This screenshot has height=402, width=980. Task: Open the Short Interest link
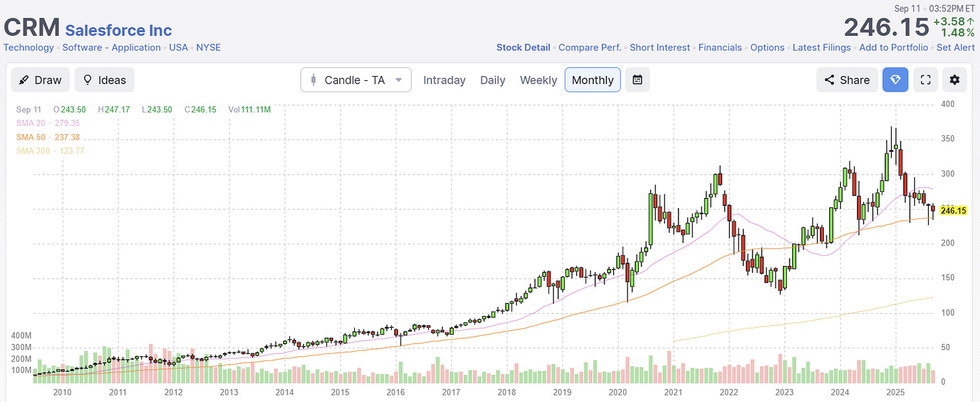coord(660,48)
